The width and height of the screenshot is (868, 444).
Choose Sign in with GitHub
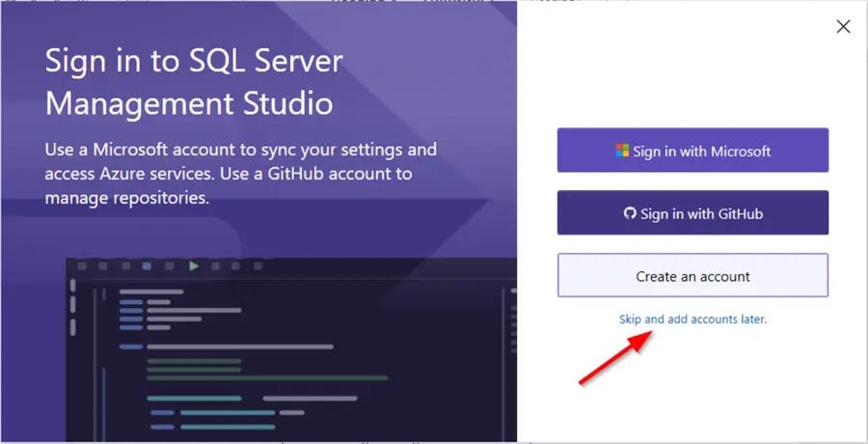point(692,213)
